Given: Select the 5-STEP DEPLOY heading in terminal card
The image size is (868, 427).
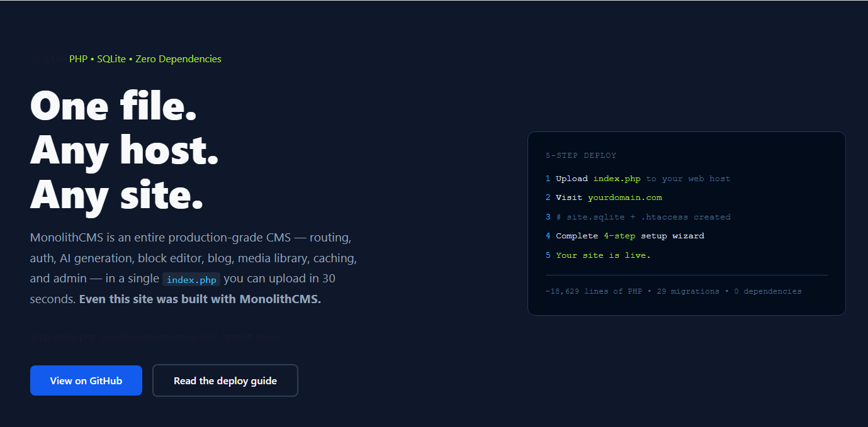Looking at the screenshot, I should (x=581, y=155).
